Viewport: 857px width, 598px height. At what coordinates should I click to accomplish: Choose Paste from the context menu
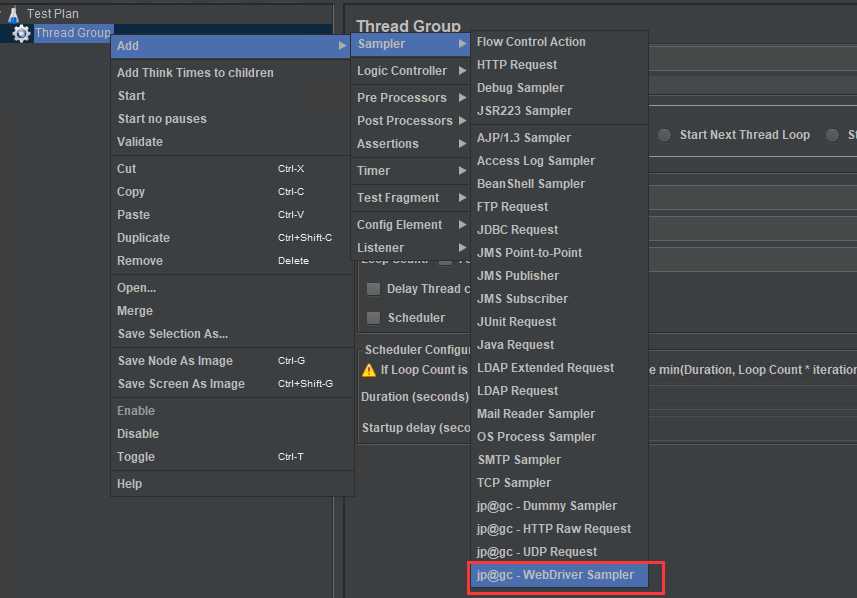click(231, 214)
